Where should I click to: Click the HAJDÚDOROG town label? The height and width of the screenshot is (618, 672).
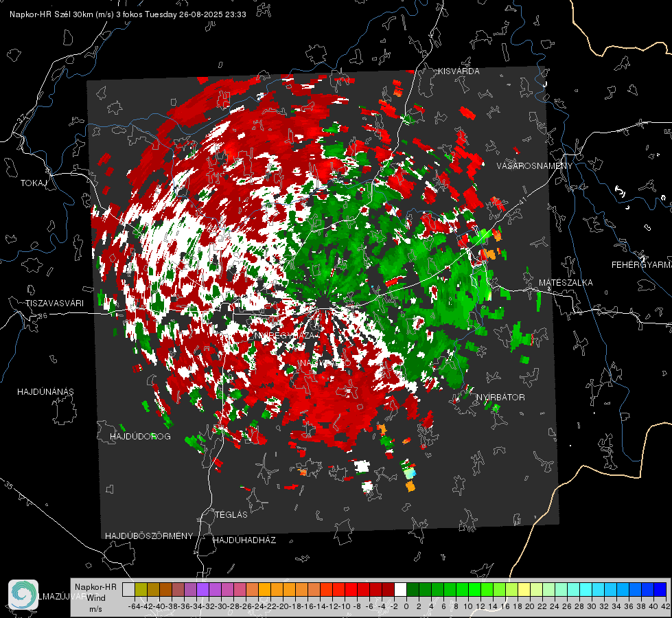[140, 437]
